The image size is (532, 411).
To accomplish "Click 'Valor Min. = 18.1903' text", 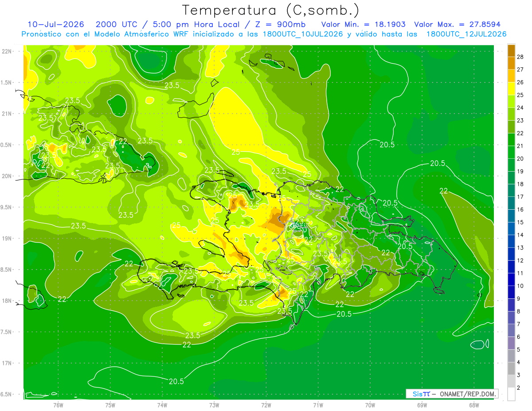I will 363,24.
